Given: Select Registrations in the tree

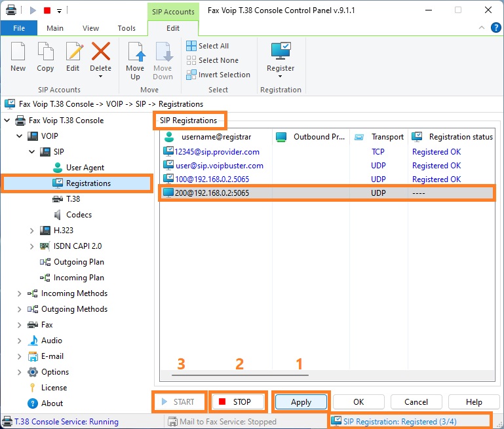Looking at the screenshot, I should click(88, 183).
